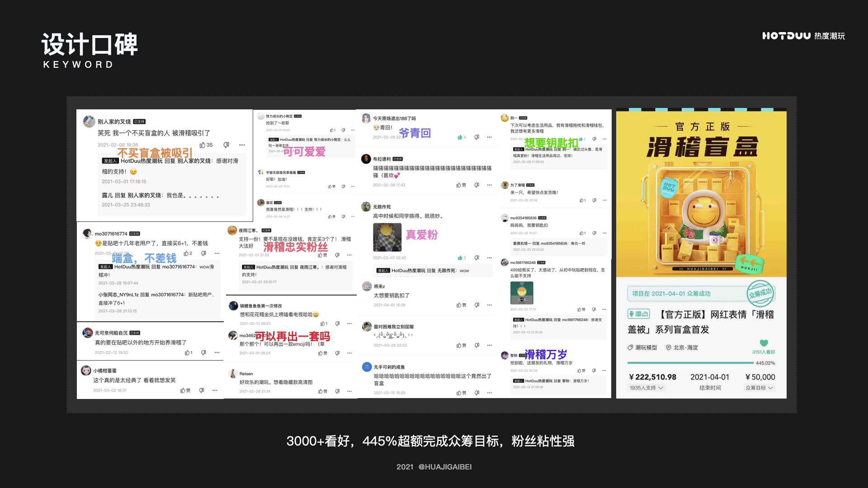Click the green heart above 3151人看好
Viewport: 868px width, 488px height.
click(764, 343)
